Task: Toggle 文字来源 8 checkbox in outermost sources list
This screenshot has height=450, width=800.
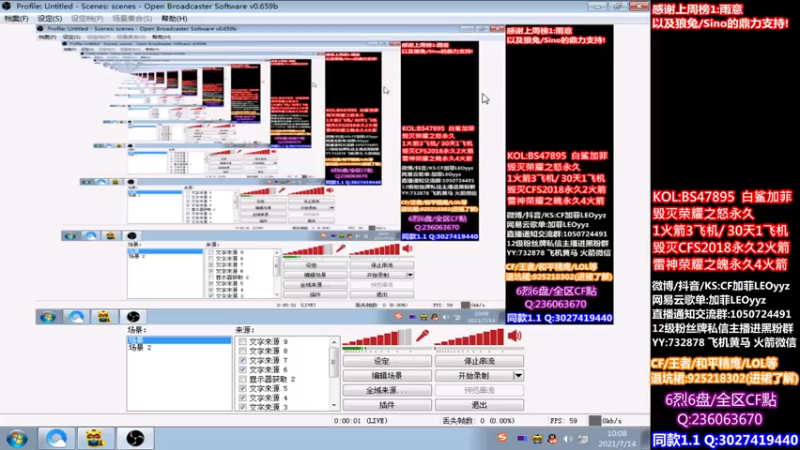Action: 242,351
